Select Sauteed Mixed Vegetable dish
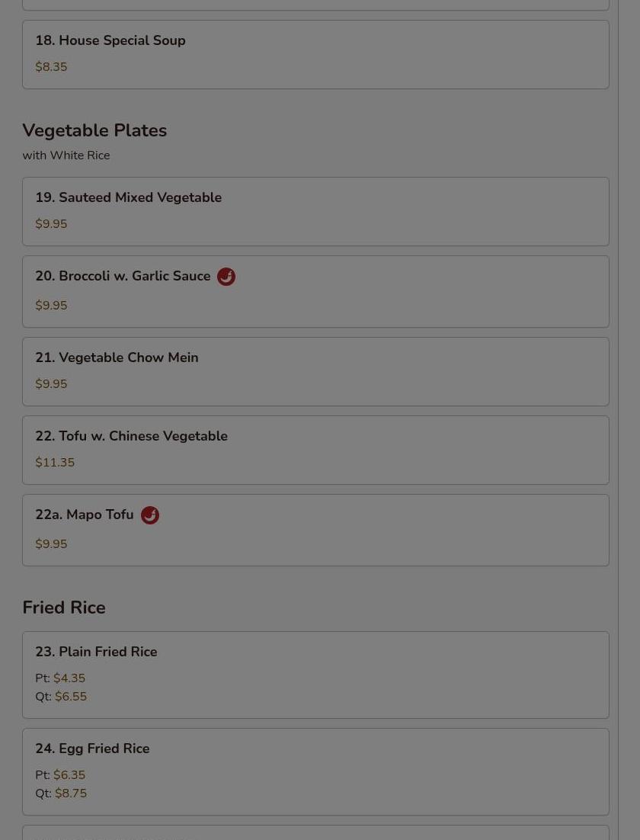 click(128, 198)
